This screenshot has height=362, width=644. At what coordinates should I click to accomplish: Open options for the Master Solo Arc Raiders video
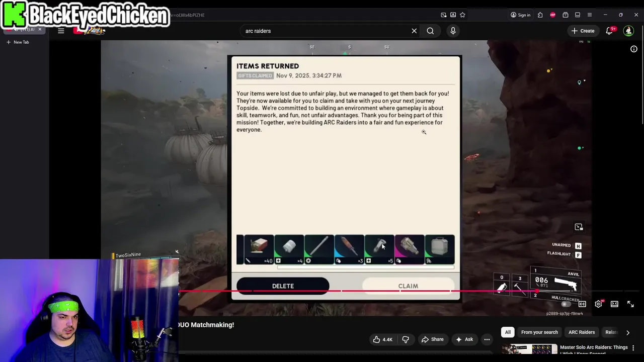pos(633,348)
